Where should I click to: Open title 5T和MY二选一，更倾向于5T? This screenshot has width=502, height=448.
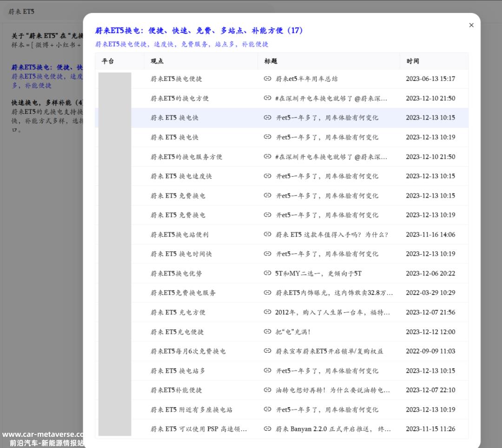pyautogui.click(x=318, y=274)
